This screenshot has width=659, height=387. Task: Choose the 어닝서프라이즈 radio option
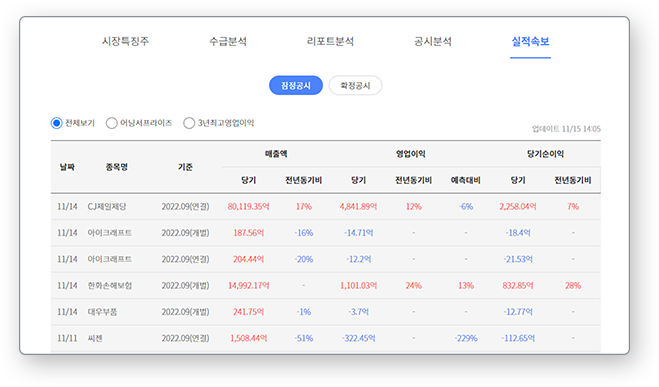coord(111,123)
